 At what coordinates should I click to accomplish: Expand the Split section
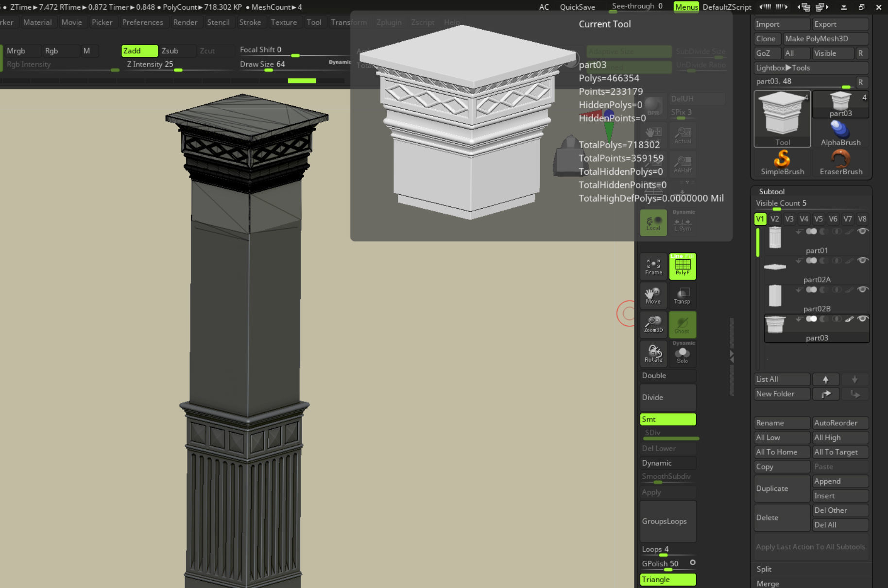point(764,569)
